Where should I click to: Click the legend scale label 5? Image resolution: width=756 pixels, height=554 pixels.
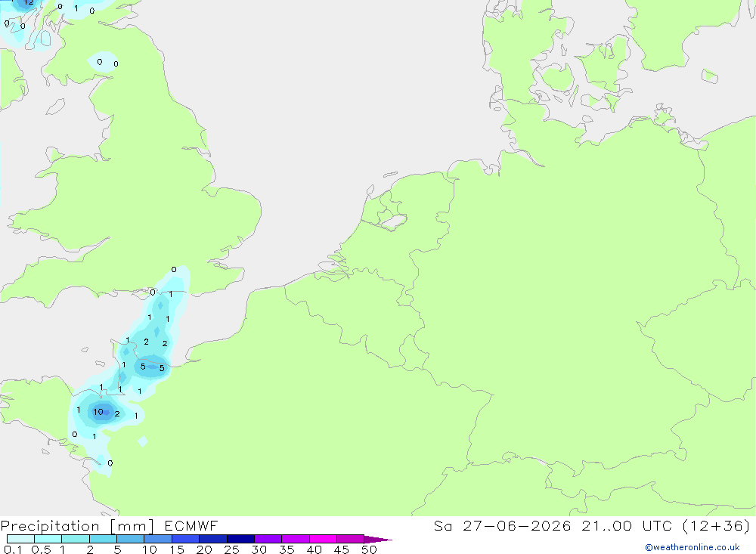[x=117, y=549]
